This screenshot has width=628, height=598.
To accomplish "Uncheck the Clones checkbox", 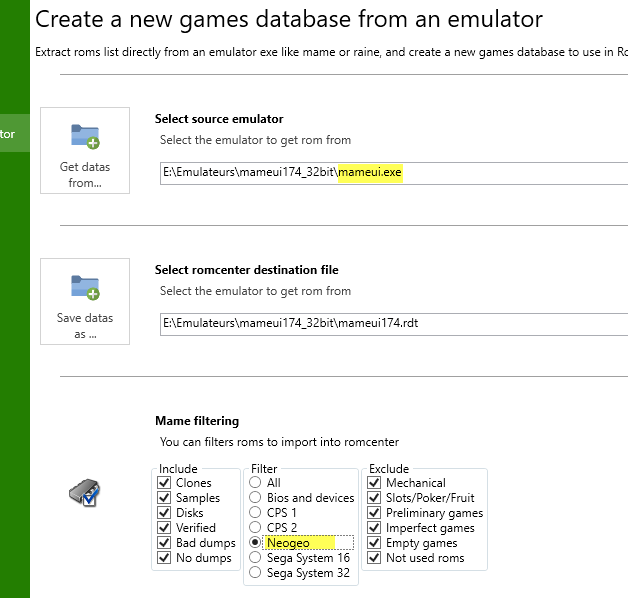I will (x=164, y=483).
